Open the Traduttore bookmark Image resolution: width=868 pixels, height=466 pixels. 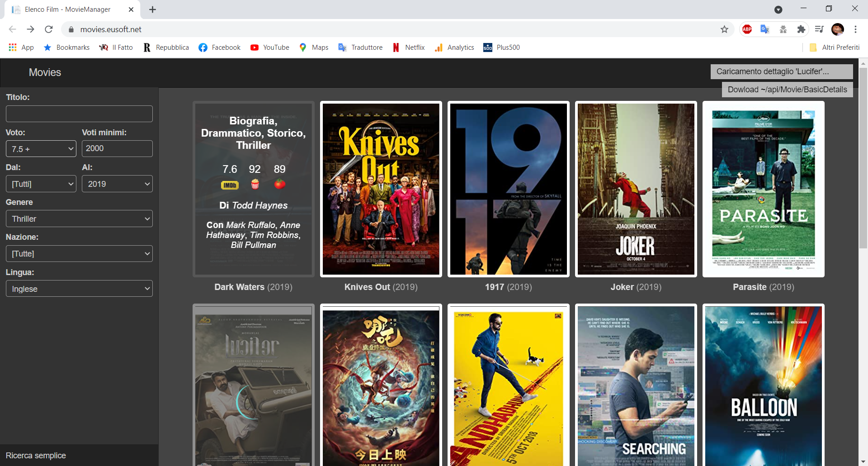tap(360, 48)
